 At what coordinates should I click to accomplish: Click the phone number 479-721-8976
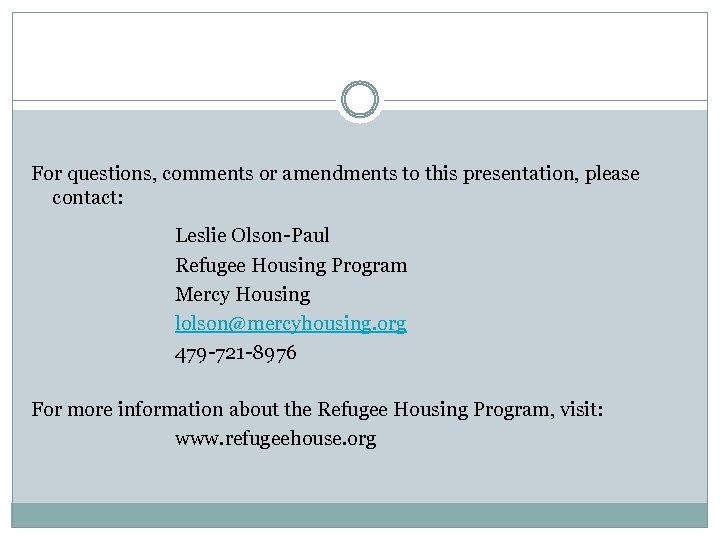[x=236, y=354]
